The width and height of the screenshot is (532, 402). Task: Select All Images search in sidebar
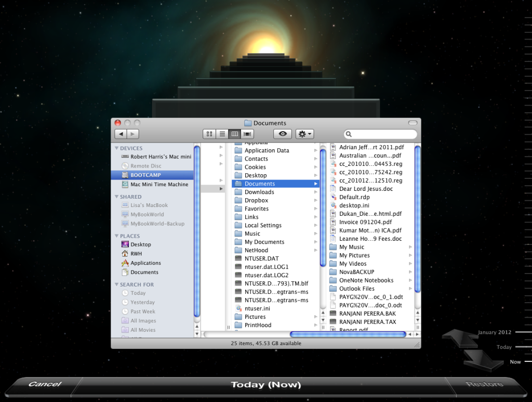[139, 320]
